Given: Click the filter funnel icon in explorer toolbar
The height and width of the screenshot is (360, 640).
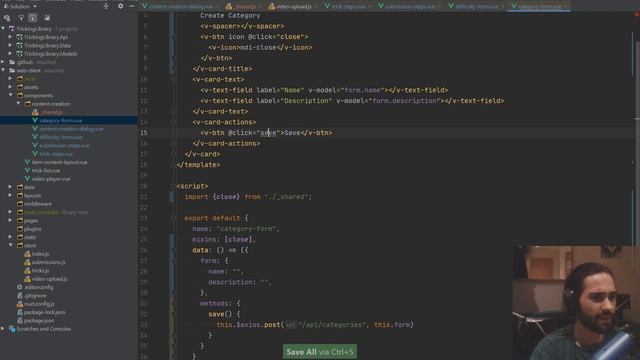Looking at the screenshot, I should click(21, 18).
